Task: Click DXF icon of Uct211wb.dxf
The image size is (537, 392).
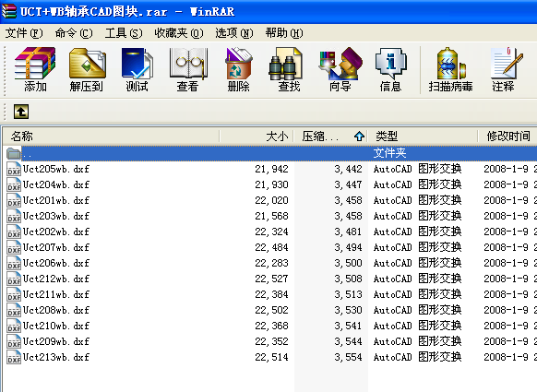Action: (x=14, y=294)
